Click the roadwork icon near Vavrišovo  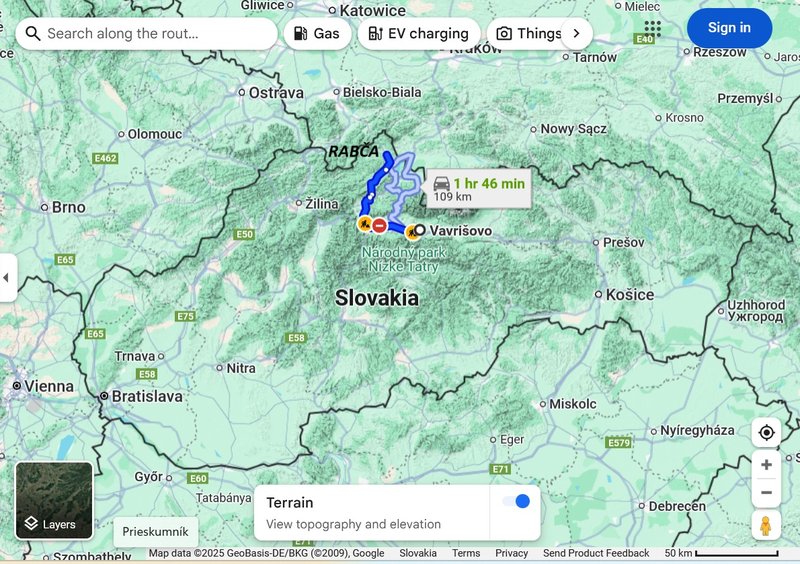pos(411,232)
